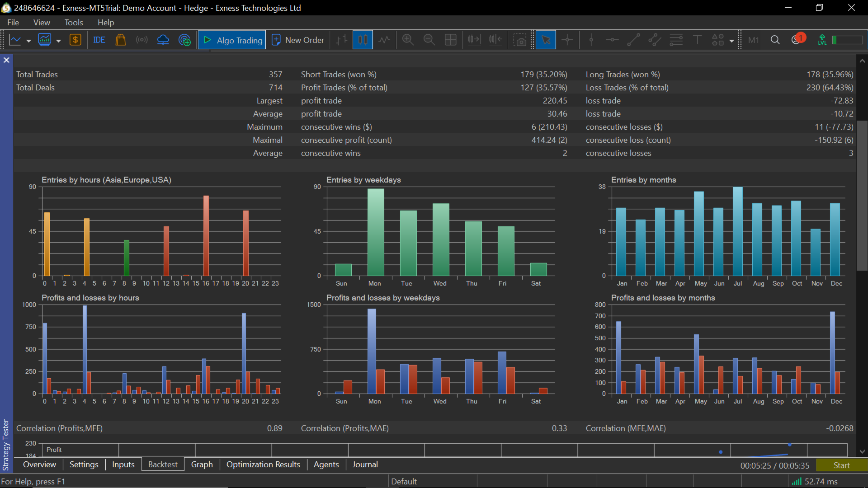Open the Market shopping bag icon
This screenshot has height=488, width=868.
[x=120, y=40]
